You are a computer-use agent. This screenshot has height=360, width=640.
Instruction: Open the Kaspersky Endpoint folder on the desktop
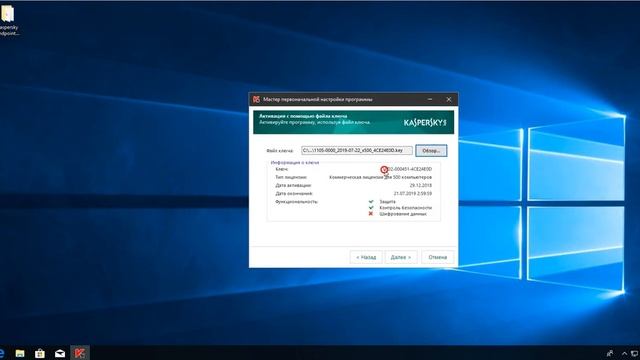(8, 20)
